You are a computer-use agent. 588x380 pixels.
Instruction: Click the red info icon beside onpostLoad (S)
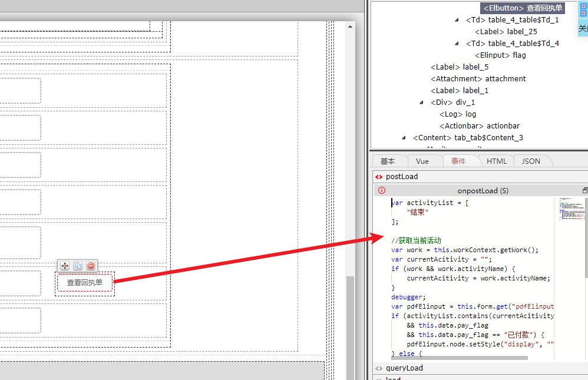[381, 190]
